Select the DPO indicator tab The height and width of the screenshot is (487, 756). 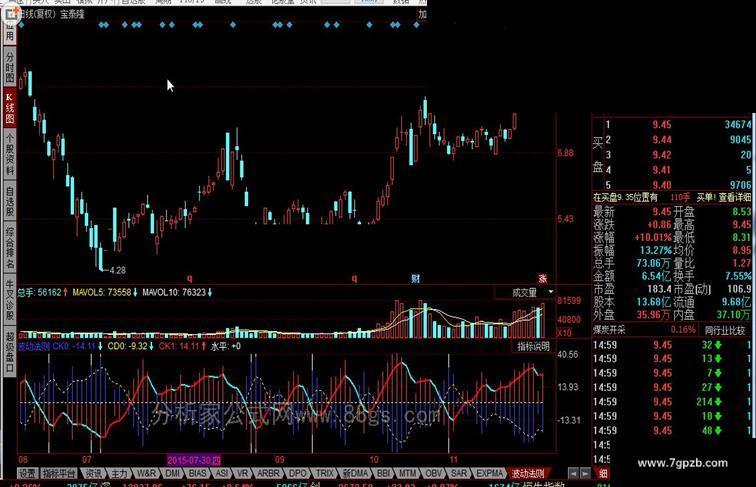[297, 473]
